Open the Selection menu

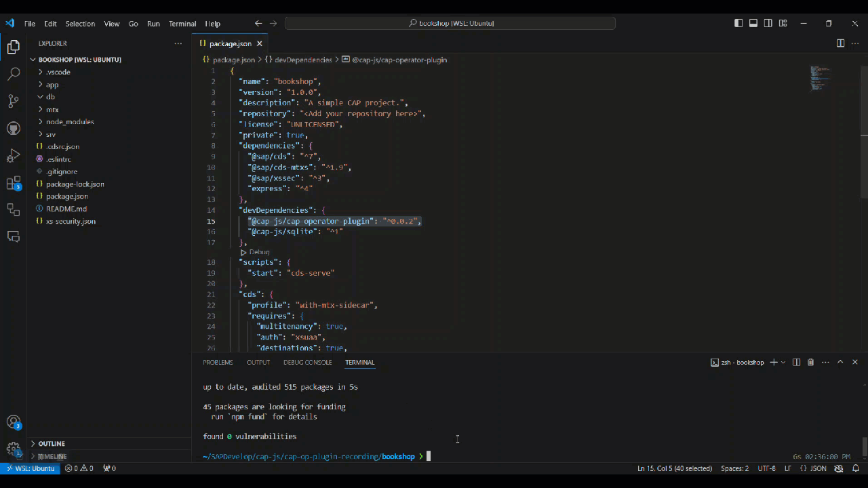click(x=80, y=24)
